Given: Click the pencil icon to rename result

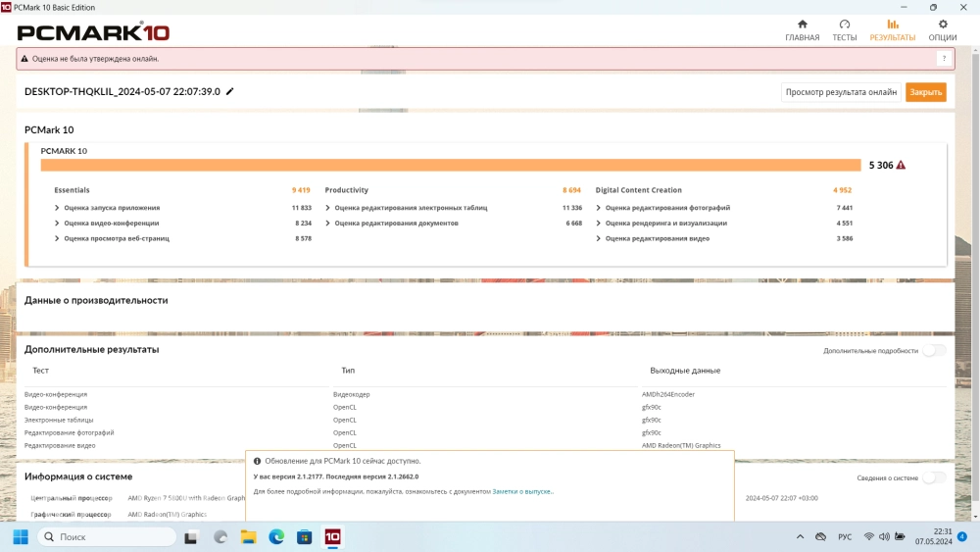Looking at the screenshot, I should tap(230, 91).
